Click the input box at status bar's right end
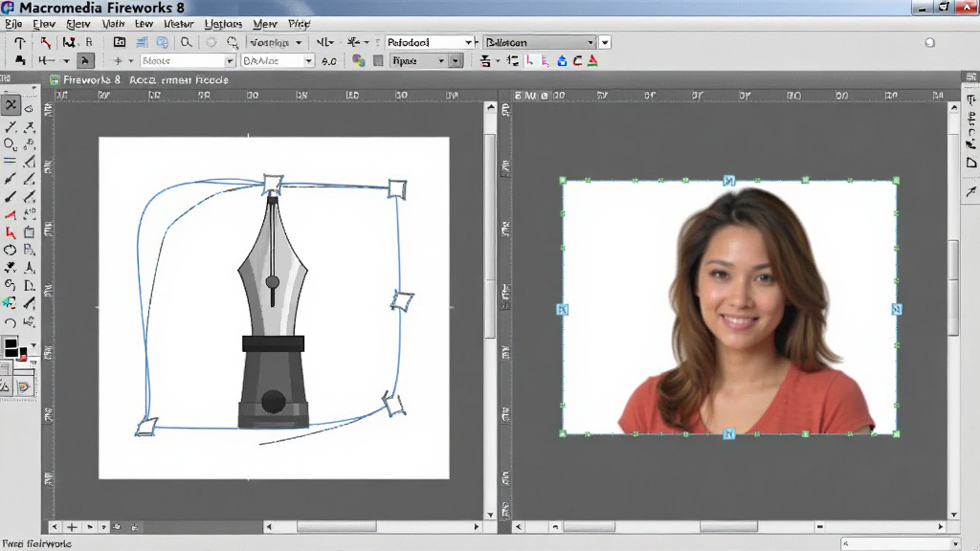This screenshot has height=551, width=980. point(900,544)
